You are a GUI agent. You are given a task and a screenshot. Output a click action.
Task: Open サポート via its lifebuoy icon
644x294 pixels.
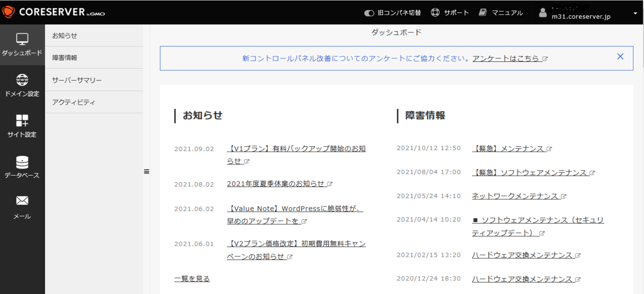coord(435,12)
